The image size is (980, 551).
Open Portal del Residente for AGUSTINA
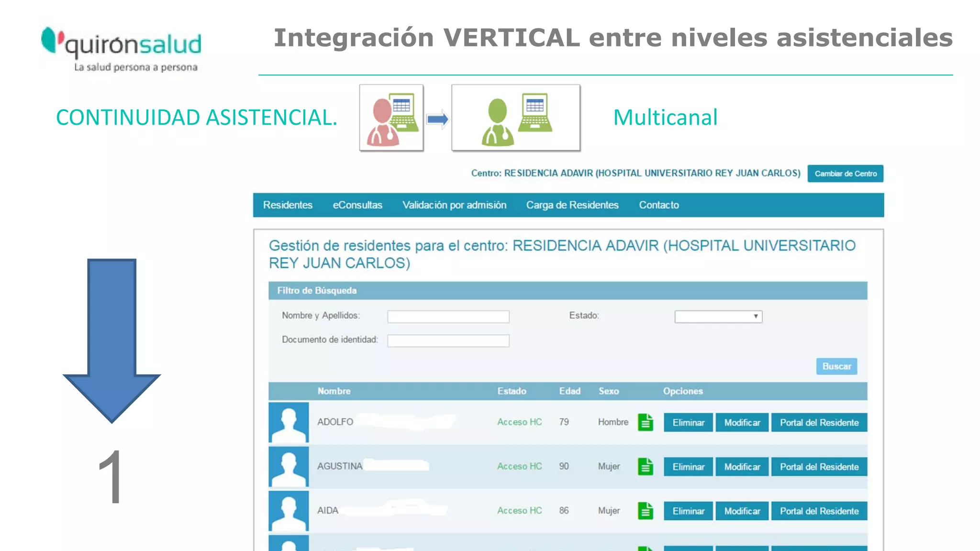coord(819,467)
